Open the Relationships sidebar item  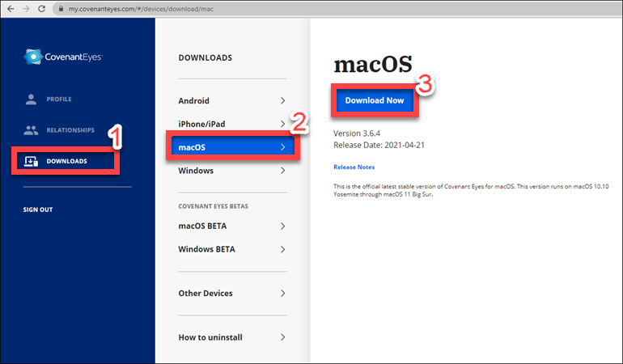tap(59, 130)
